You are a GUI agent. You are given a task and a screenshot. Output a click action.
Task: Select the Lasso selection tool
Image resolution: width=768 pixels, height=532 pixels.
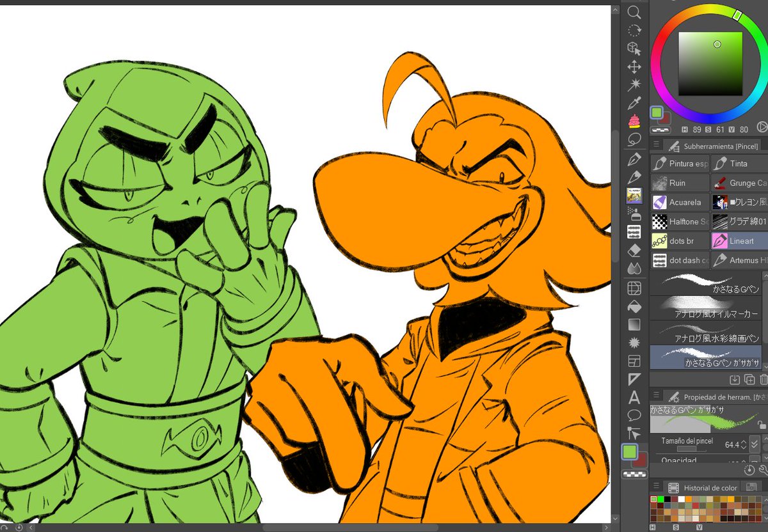(x=634, y=139)
